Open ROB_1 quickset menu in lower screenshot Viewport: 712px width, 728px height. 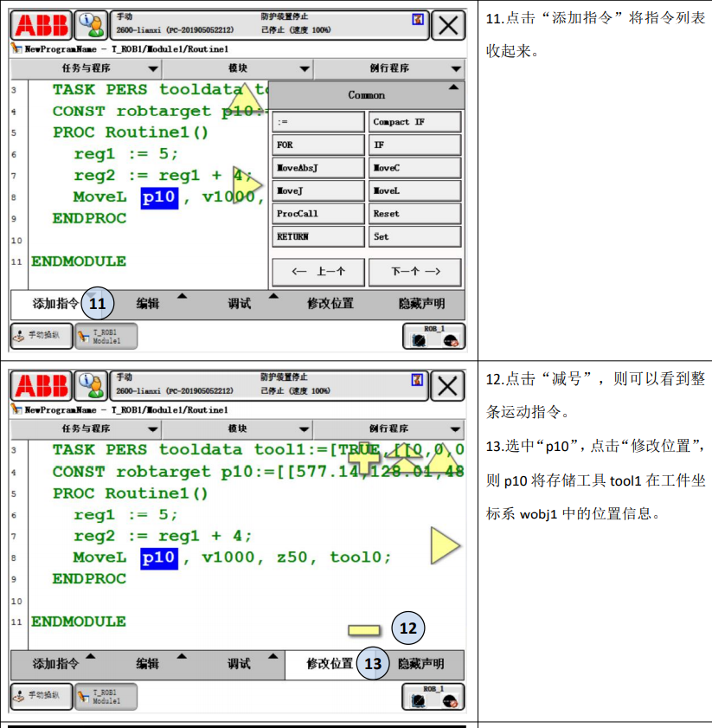point(433,696)
